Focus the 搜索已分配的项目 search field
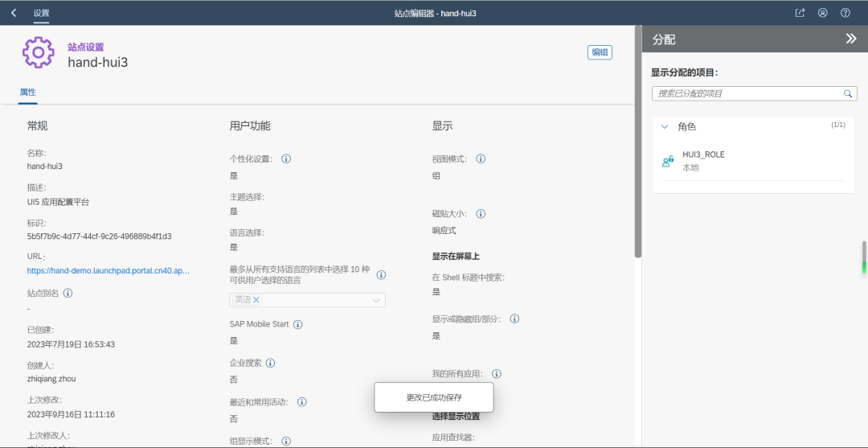 755,93
